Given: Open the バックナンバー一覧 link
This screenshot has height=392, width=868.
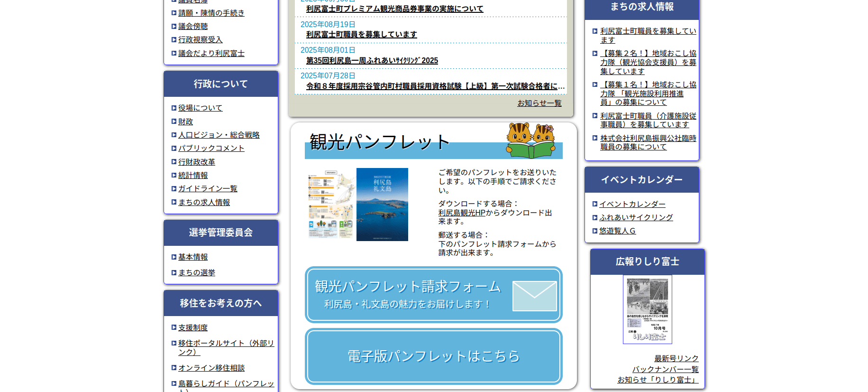Looking at the screenshot, I should 665,369.
